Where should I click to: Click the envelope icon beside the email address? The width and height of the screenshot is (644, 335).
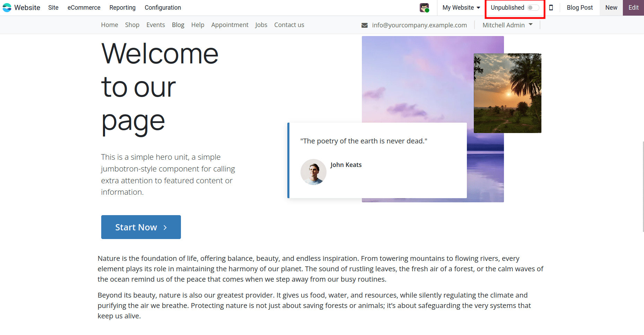(364, 25)
